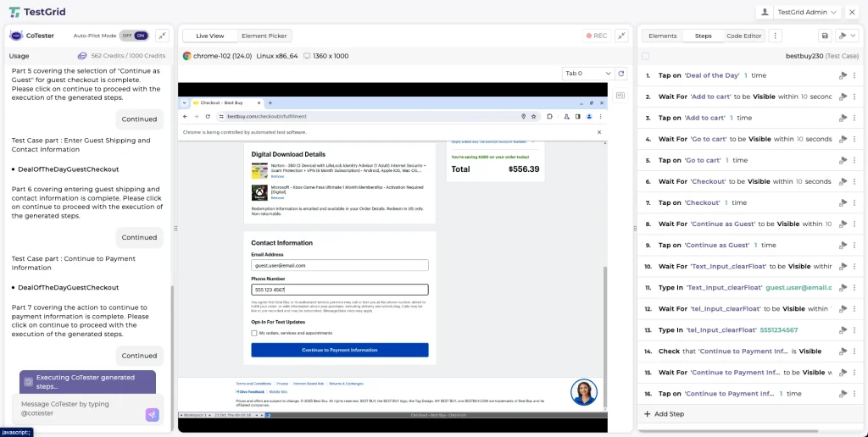Run step 7 Tap on 'Checkout' play icon

(843, 203)
